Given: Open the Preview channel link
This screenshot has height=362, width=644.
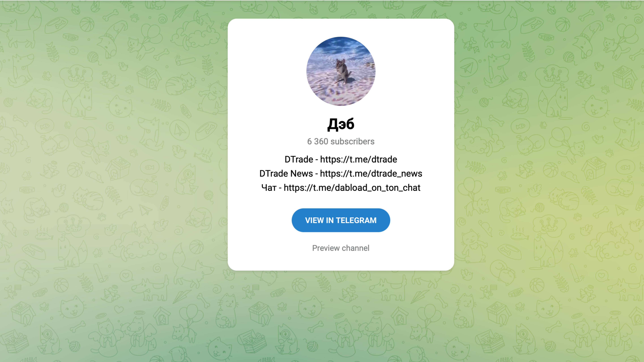Looking at the screenshot, I should (x=341, y=248).
